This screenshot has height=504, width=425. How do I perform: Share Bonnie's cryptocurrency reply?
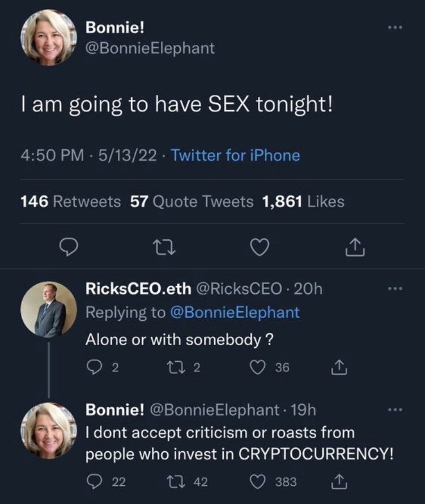pyautogui.click(x=339, y=481)
